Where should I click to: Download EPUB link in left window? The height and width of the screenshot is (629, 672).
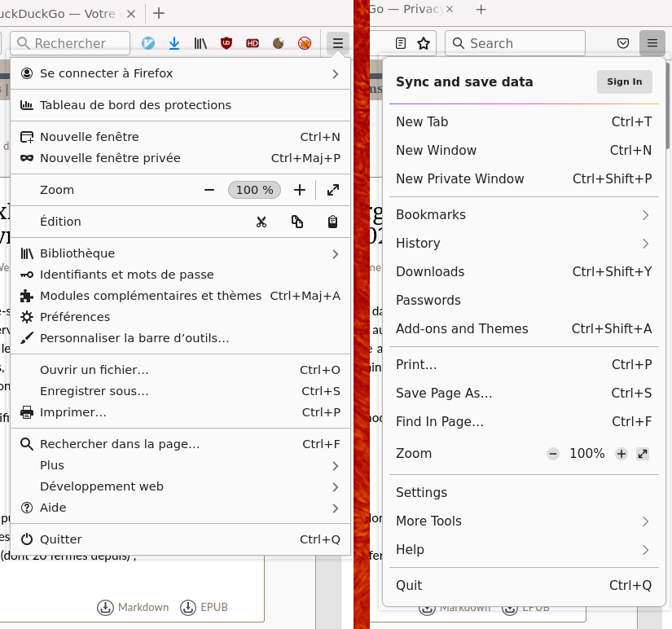tap(204, 608)
